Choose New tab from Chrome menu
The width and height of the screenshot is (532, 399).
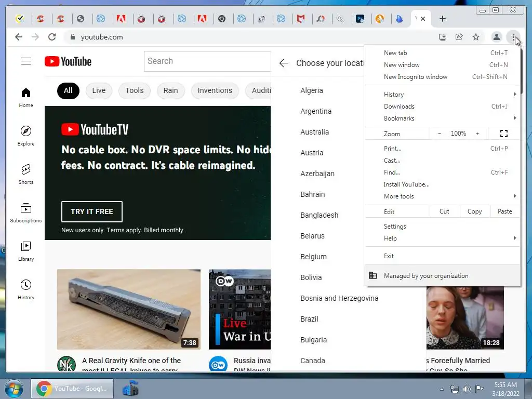[x=443, y=53]
